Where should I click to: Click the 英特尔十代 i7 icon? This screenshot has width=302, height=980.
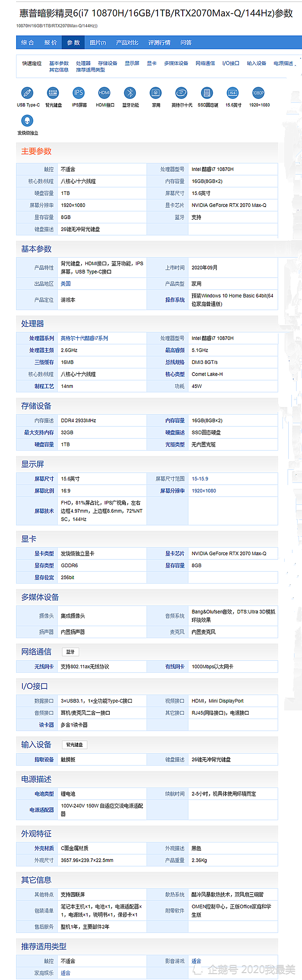pos(181,93)
